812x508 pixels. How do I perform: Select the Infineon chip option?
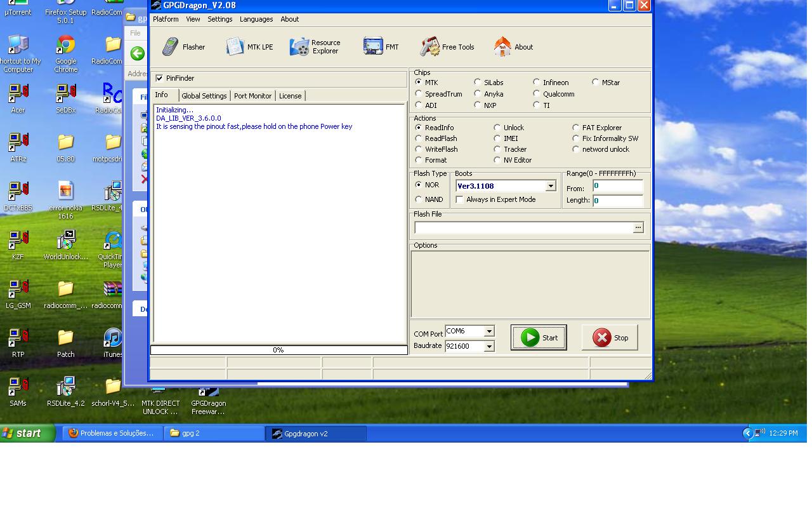click(537, 83)
